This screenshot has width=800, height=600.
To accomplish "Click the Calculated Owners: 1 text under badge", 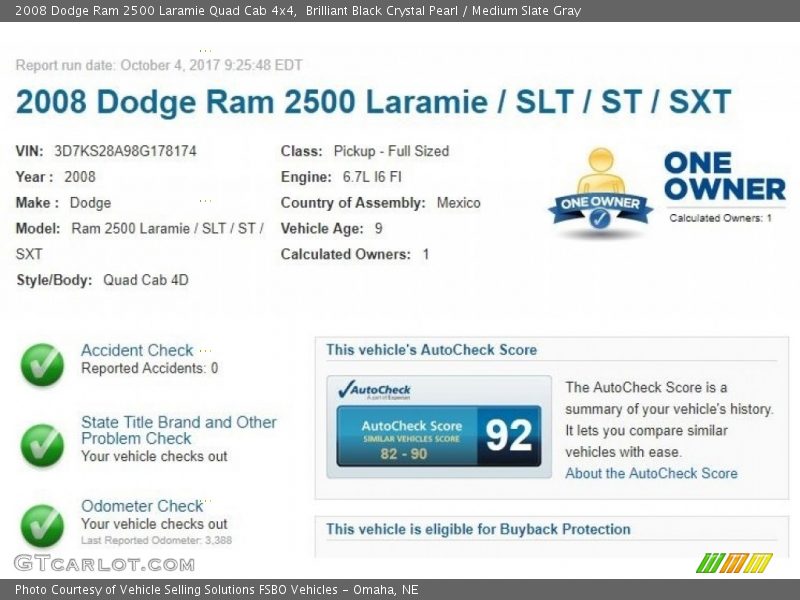I will (x=720, y=218).
